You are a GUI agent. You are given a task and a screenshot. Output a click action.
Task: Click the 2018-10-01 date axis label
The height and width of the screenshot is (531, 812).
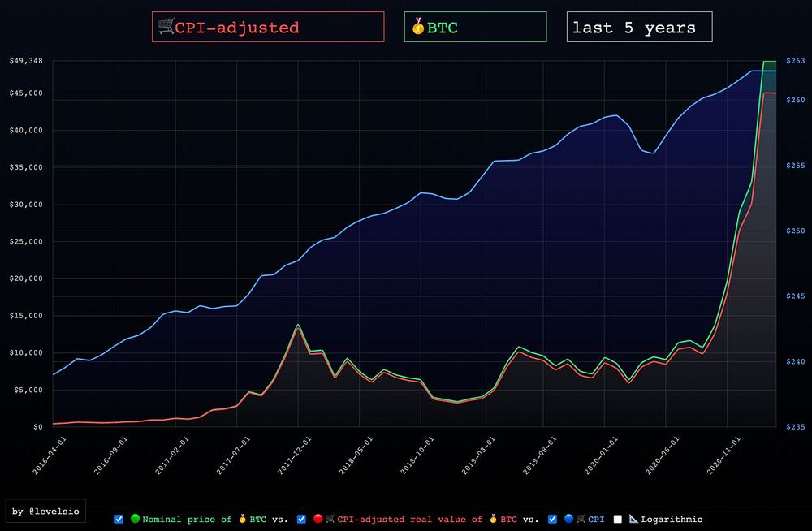pyautogui.click(x=417, y=455)
